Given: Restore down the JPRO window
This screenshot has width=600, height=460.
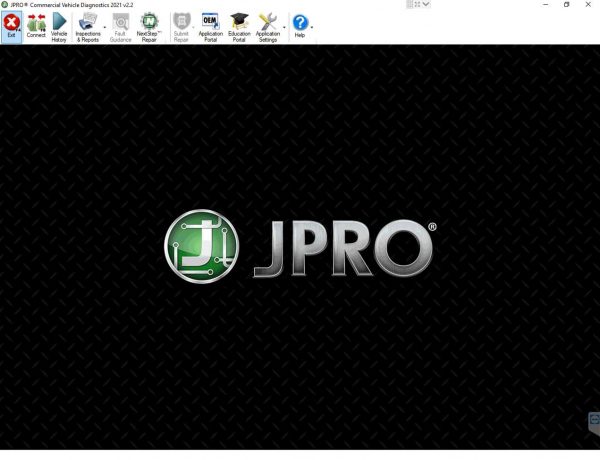Looking at the screenshot, I should click(567, 5).
